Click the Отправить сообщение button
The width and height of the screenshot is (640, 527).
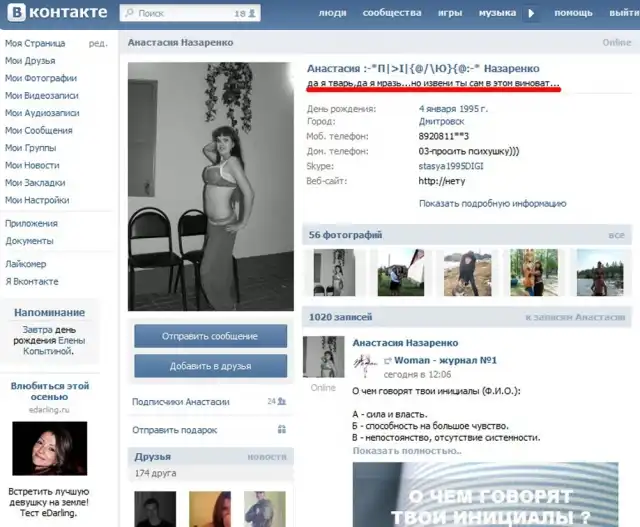210,336
